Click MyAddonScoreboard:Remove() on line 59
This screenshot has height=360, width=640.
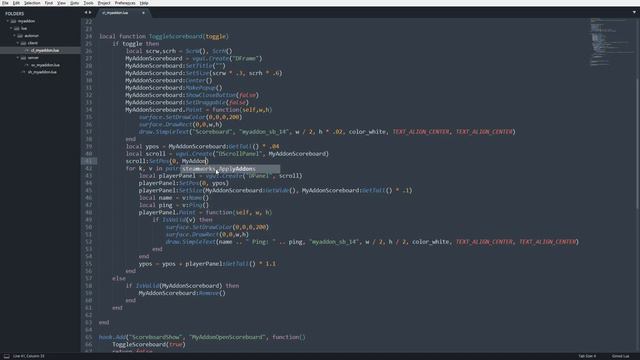coord(182,293)
